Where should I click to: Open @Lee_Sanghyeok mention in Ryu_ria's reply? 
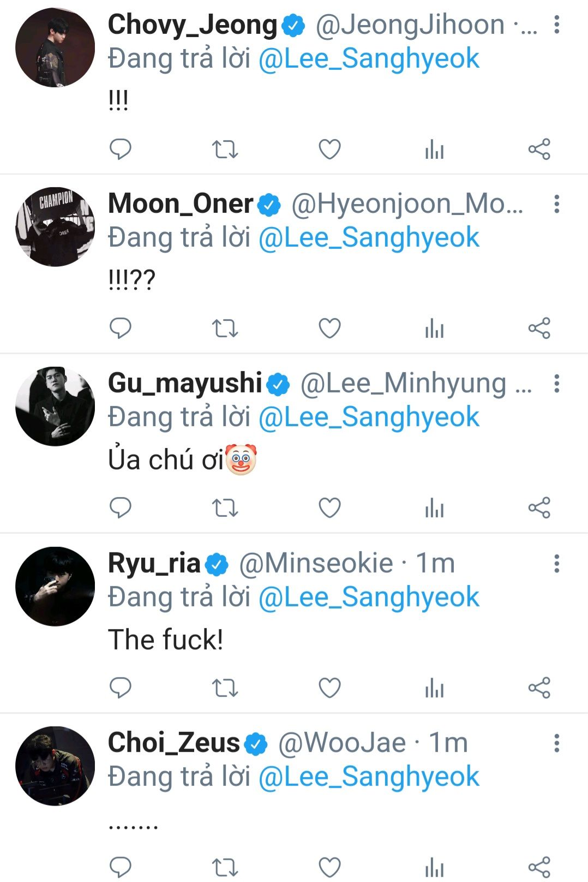point(369,597)
